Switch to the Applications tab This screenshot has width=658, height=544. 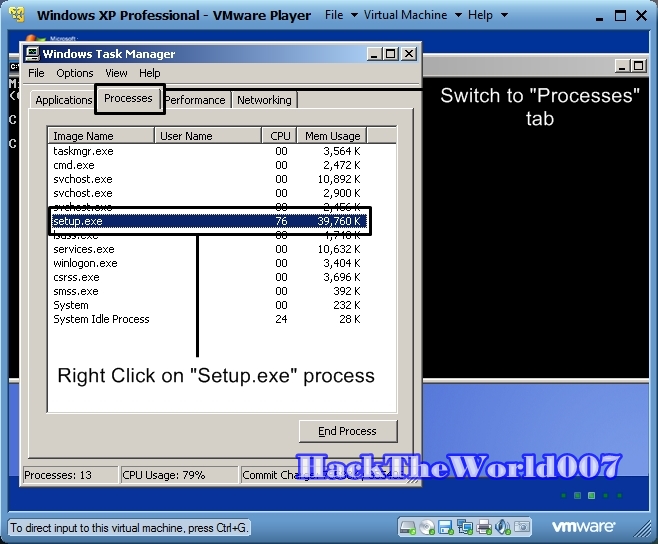coord(63,100)
